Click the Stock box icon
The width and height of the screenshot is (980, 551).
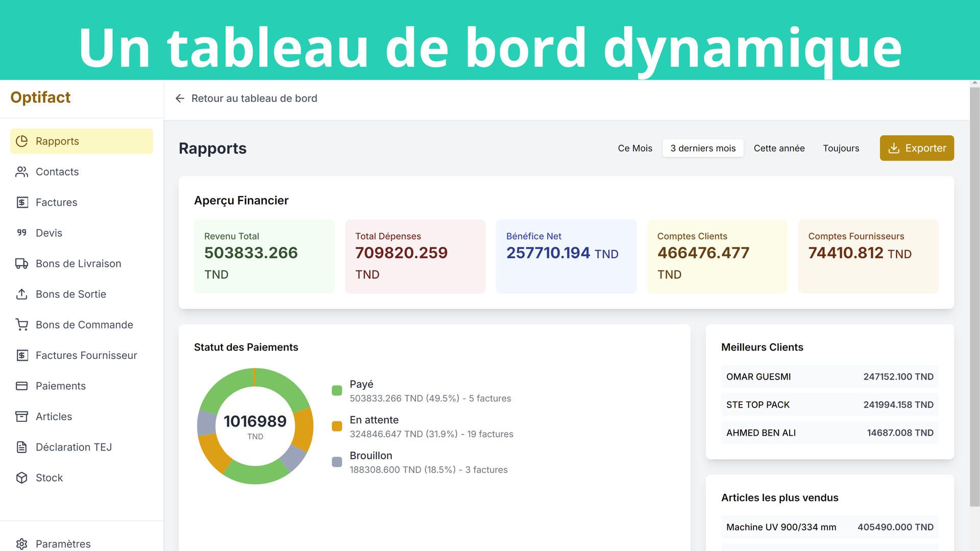coord(21,478)
